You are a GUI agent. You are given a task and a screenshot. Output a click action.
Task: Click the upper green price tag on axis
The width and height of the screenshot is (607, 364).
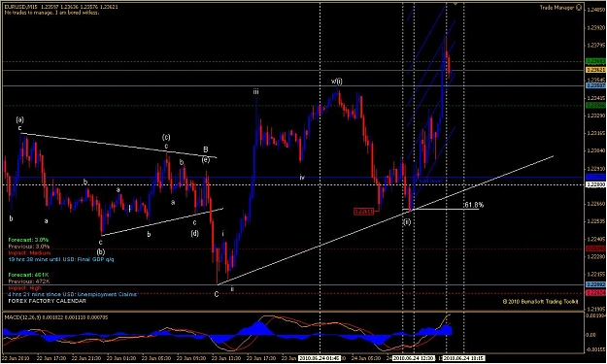[595, 61]
